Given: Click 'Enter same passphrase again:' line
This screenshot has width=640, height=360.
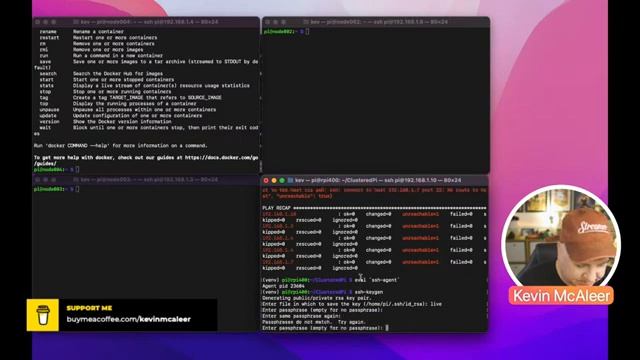Looking at the screenshot, I should click(301, 316).
